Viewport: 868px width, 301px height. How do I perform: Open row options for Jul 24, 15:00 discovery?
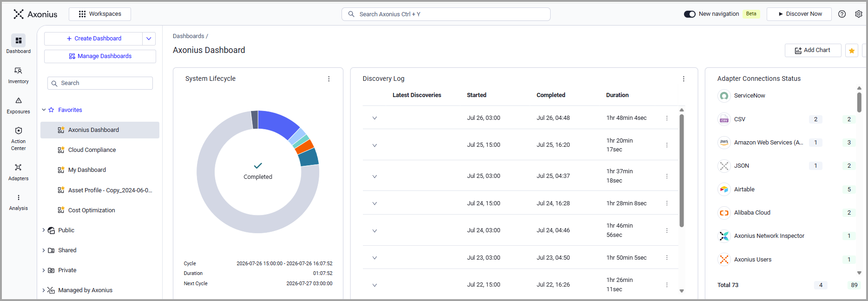(x=667, y=203)
